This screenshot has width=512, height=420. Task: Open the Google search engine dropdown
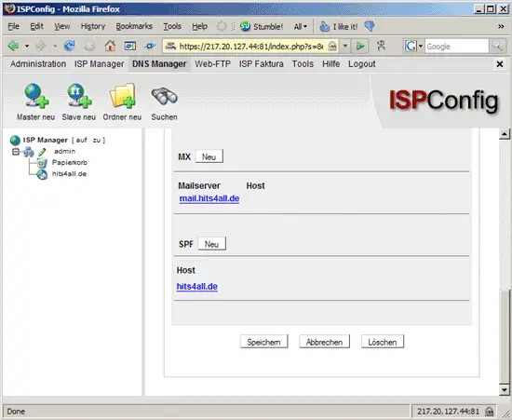pyautogui.click(x=421, y=46)
